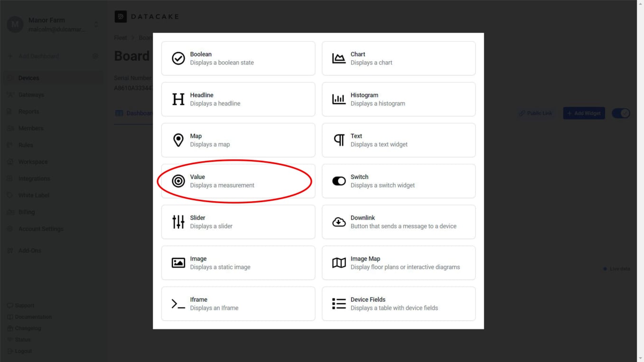The image size is (644, 362).
Task: Flip the toggle beside Add Widget
Action: [x=620, y=113]
